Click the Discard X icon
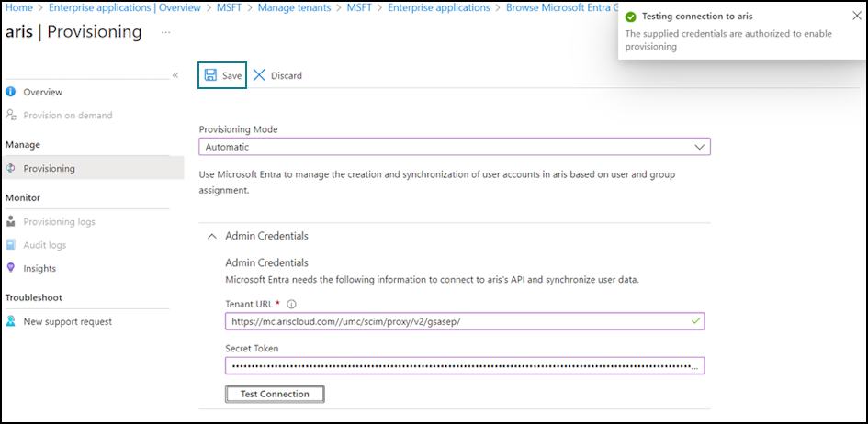Viewport: 868px width, 424px height. [x=259, y=75]
